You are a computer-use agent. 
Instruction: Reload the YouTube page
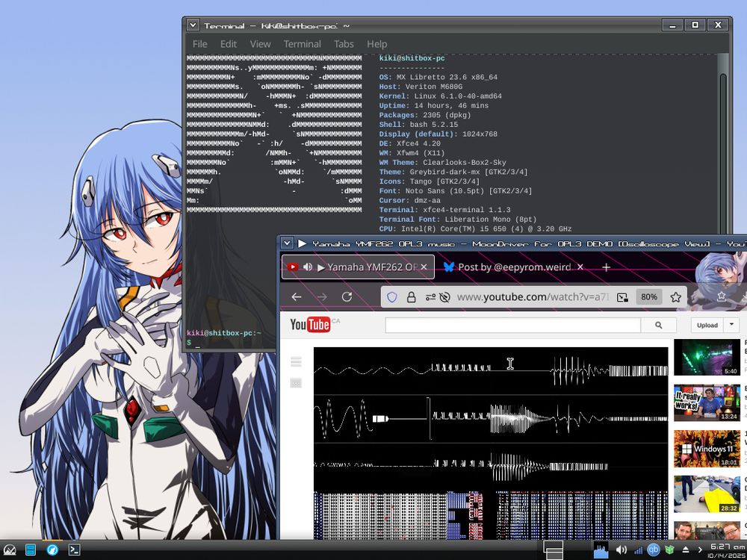tap(347, 297)
